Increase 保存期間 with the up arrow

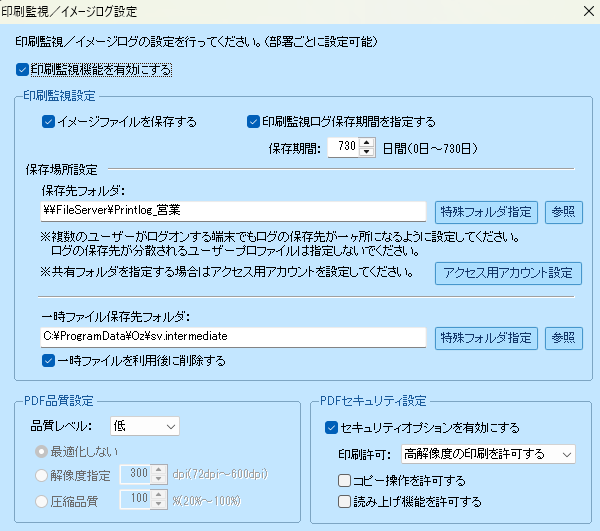coord(366,143)
